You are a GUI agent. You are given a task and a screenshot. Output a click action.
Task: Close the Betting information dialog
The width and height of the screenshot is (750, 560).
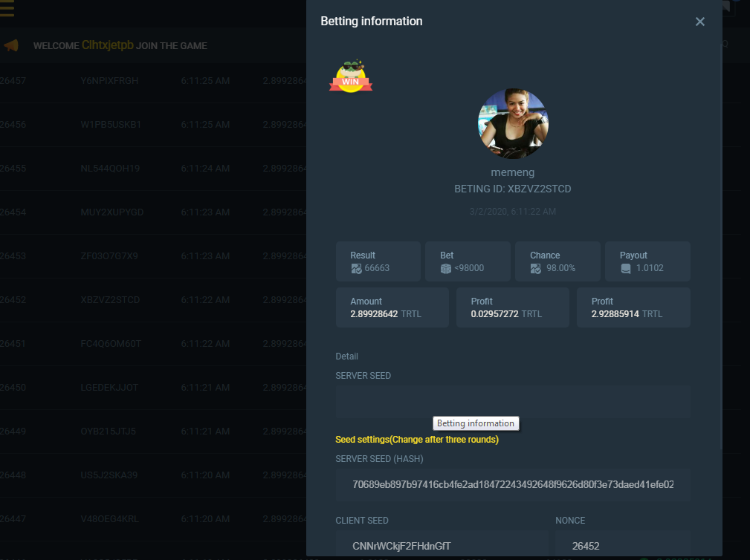click(x=699, y=22)
